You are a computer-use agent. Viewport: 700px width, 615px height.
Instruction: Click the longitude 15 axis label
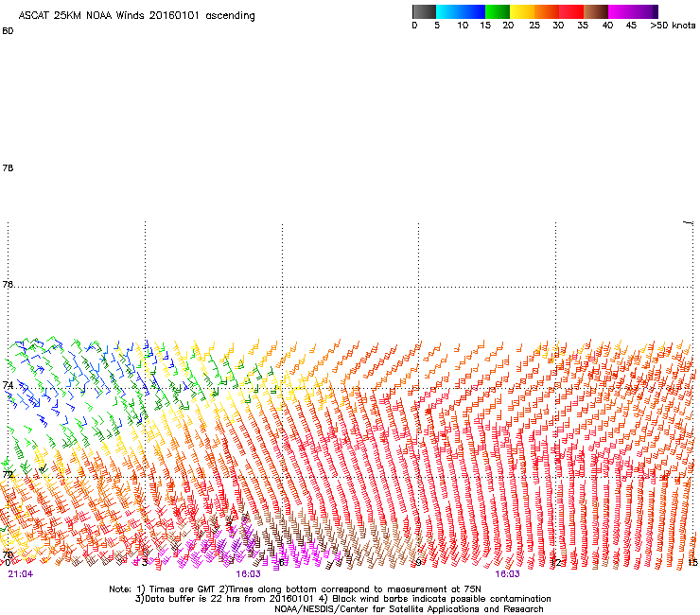tap(692, 562)
